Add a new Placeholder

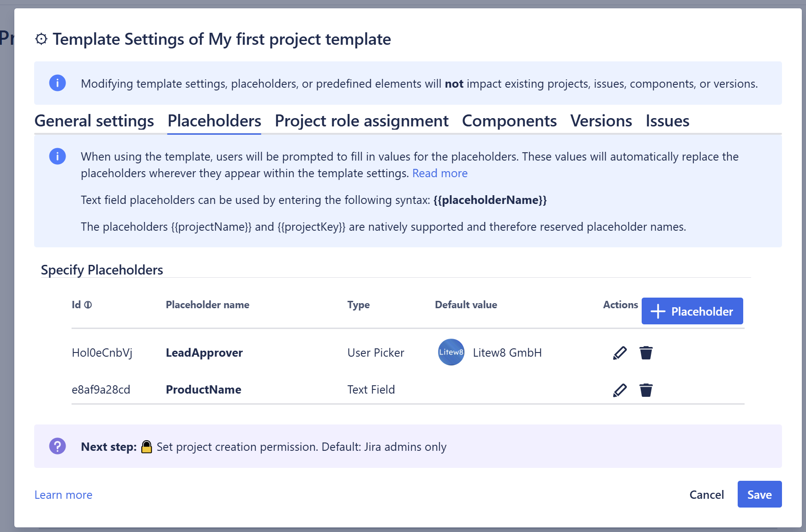(692, 311)
